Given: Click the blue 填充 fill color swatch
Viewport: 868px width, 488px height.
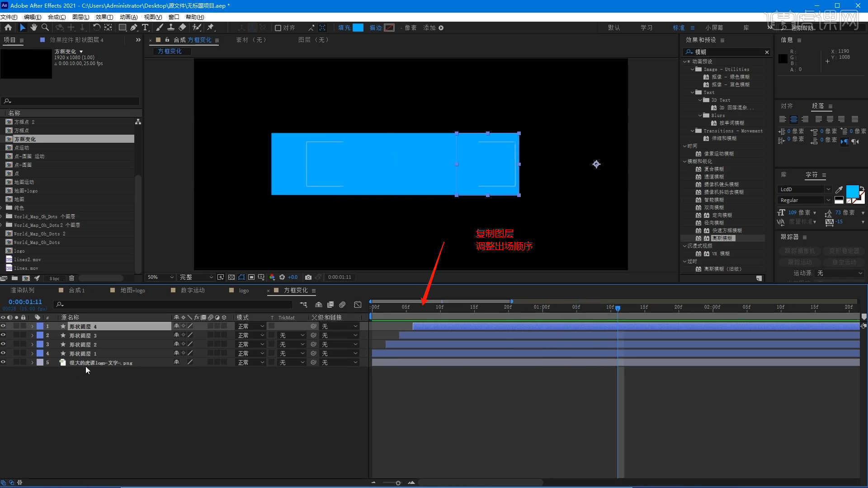Looking at the screenshot, I should pyautogui.click(x=358, y=28).
